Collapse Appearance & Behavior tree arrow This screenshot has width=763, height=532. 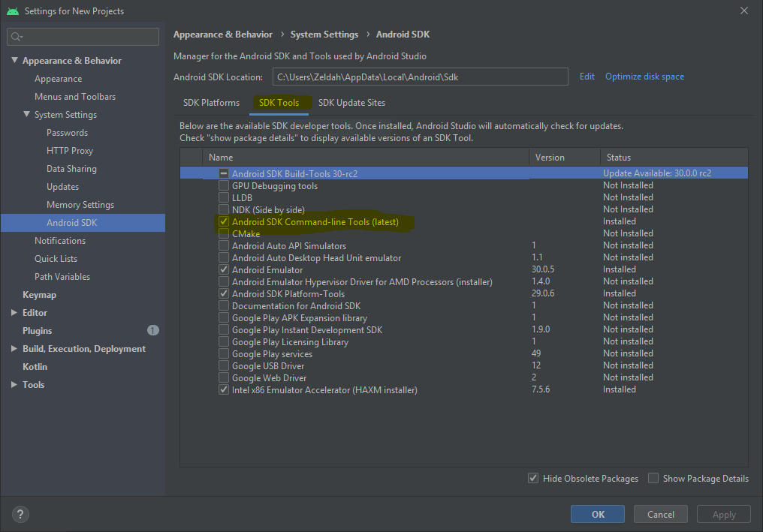pyautogui.click(x=14, y=60)
